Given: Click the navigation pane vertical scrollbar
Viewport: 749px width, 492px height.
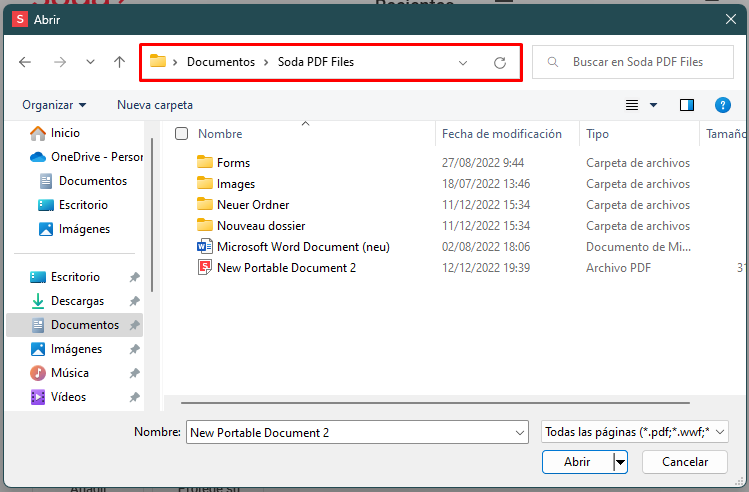Looking at the screenshot, I should [x=152, y=215].
